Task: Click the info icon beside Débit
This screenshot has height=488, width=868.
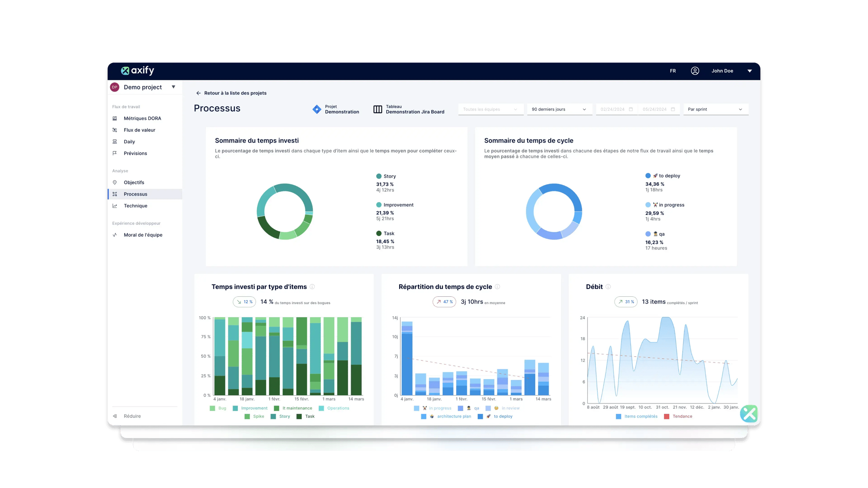Action: point(608,287)
